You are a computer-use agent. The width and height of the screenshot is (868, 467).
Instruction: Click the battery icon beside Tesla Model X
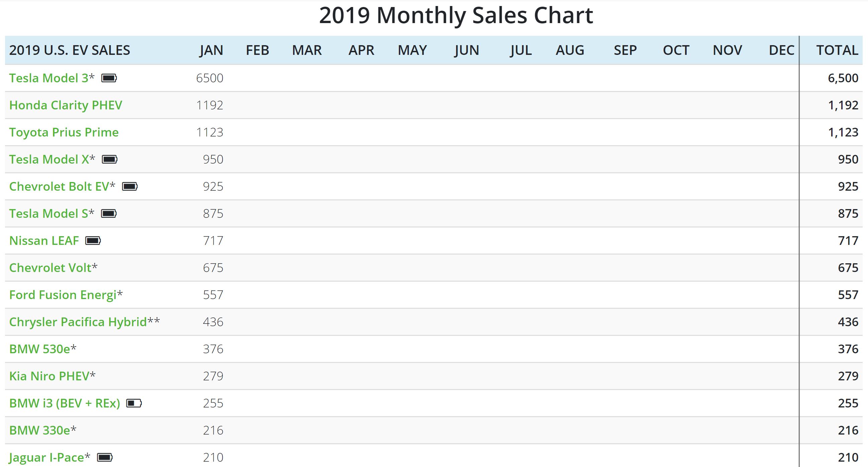[110, 159]
